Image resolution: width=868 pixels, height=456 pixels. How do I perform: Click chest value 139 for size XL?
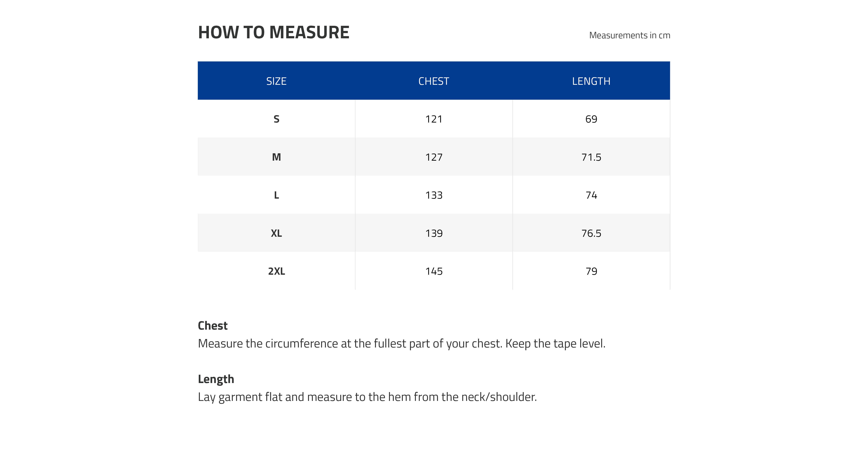[433, 233]
